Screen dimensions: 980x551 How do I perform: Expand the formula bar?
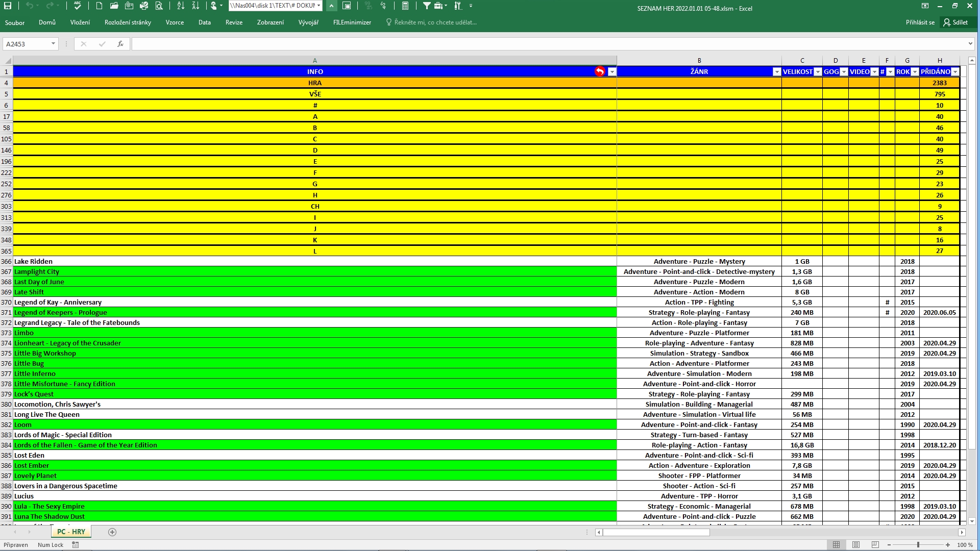tap(970, 44)
